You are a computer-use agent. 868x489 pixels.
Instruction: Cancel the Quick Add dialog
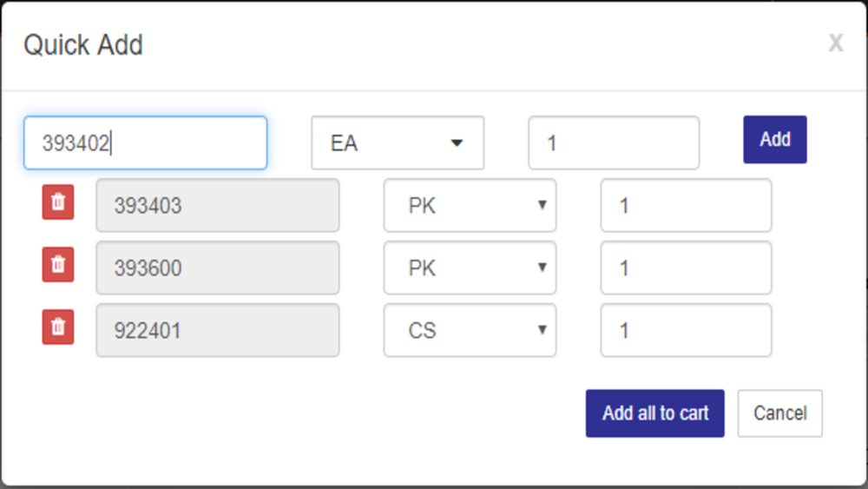click(x=780, y=413)
